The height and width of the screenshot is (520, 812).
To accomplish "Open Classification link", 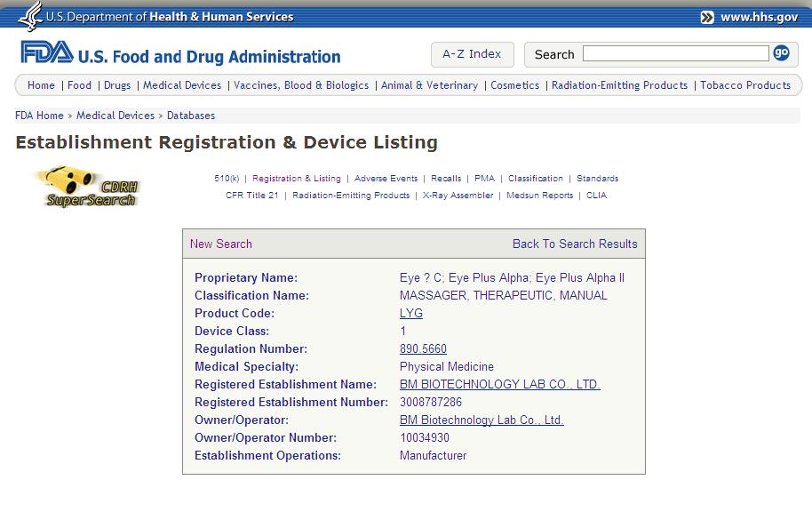I will tap(536, 178).
